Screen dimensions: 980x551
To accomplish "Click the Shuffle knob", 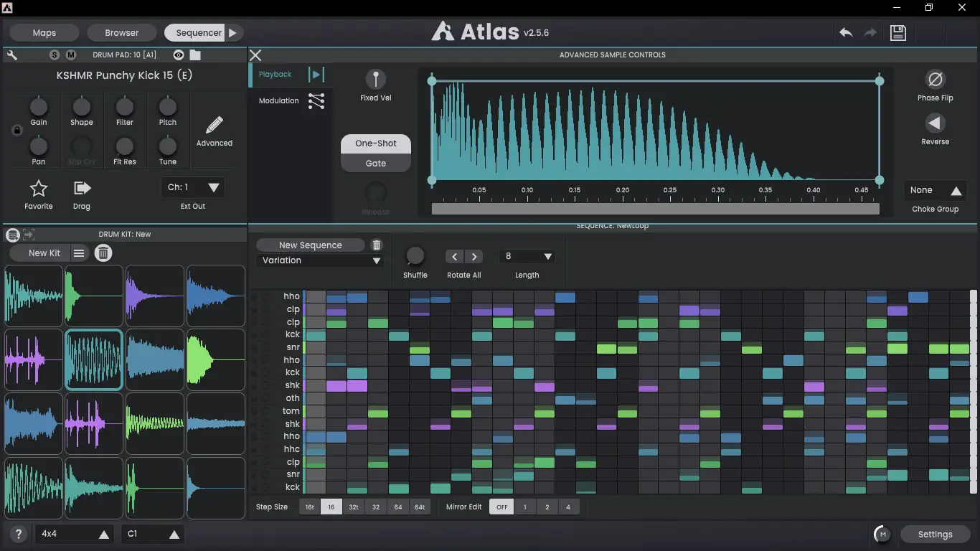I will point(415,256).
